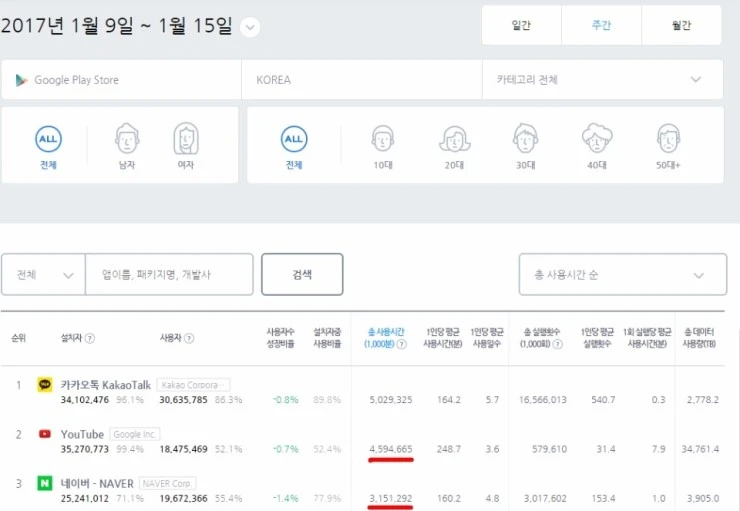
Task: Expand the 카테고리 전체 category dropdown
Action: pos(603,80)
